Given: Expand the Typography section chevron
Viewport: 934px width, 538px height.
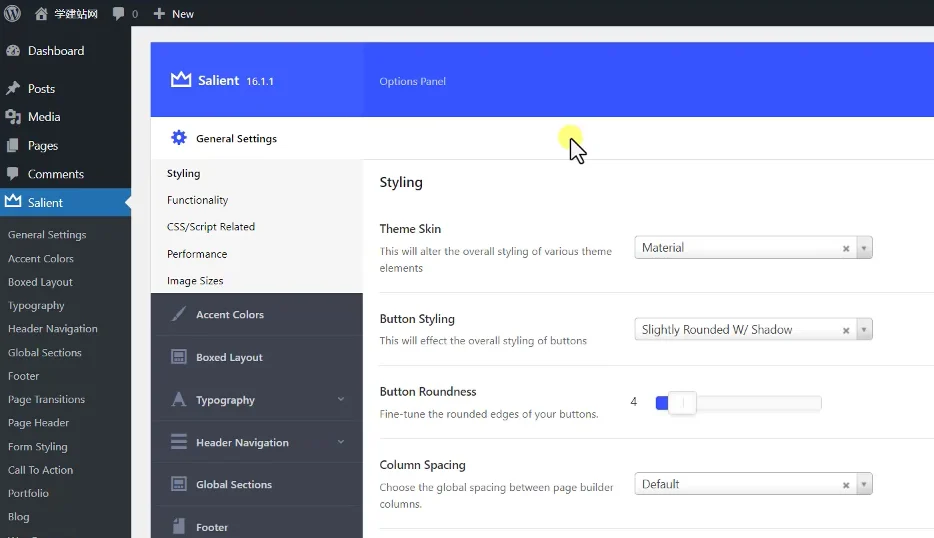Looking at the screenshot, I should [x=341, y=399].
